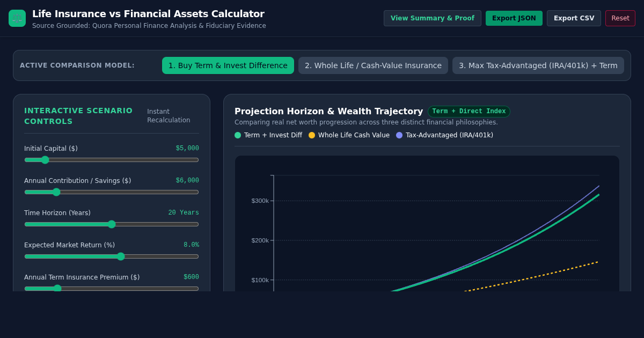Image resolution: width=644 pixels, height=338 pixels.
Task: Click the Interactive Scenario Controls heading
Action: [x=78, y=116]
